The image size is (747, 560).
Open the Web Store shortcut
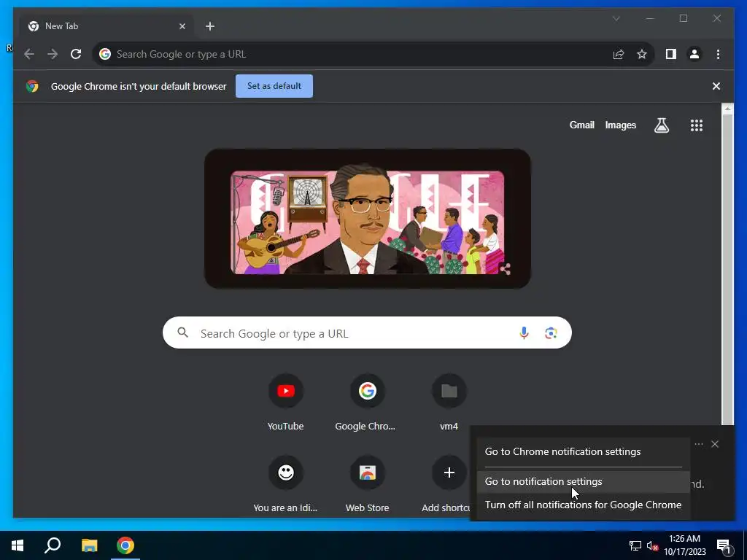pos(367,484)
